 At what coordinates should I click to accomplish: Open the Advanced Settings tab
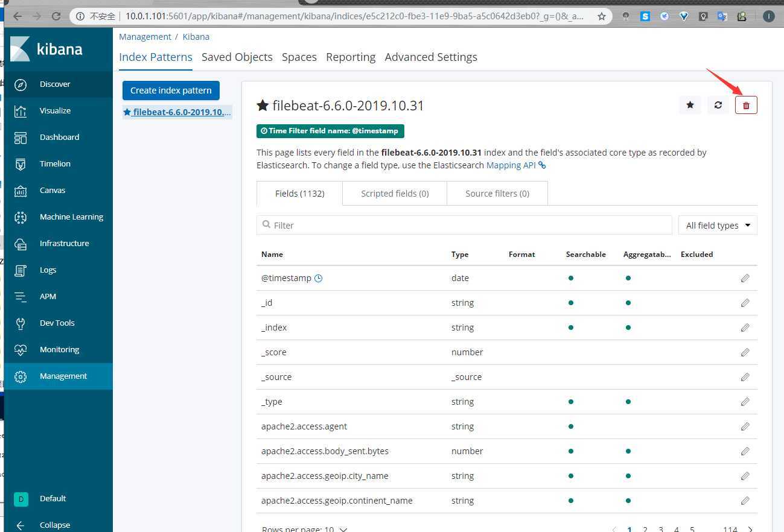click(431, 57)
